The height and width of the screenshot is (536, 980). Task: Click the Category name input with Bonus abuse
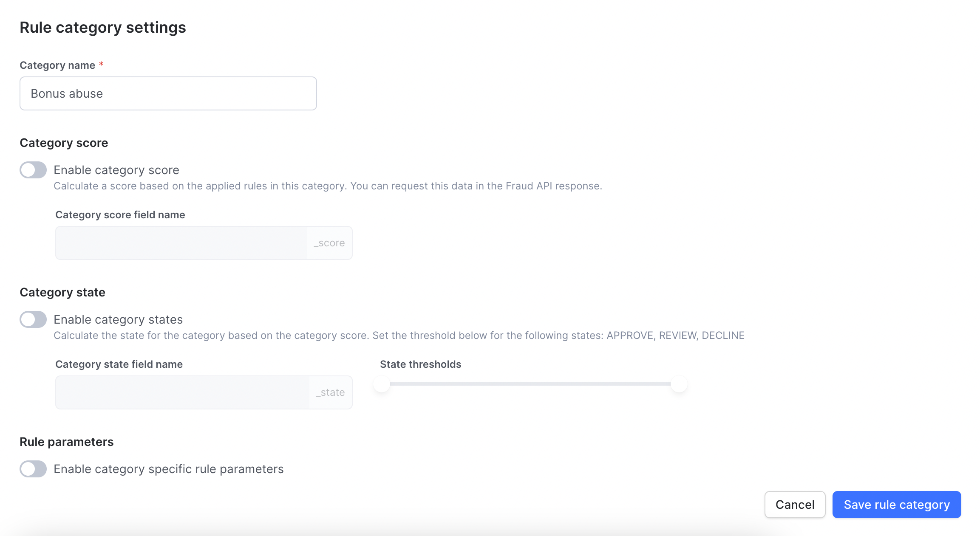[168, 93]
